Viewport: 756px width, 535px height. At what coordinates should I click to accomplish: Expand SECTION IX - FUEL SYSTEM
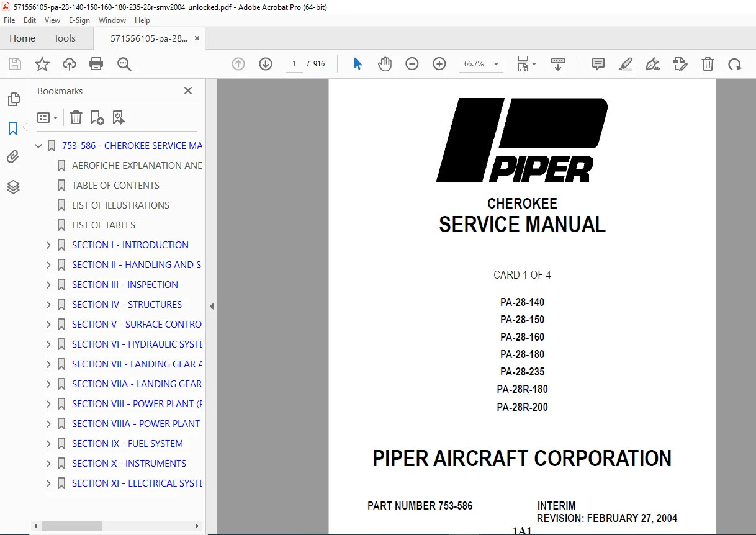coord(48,444)
